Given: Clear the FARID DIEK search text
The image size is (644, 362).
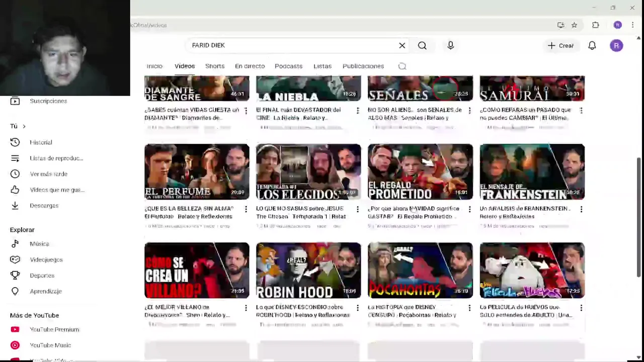Looking at the screenshot, I should [x=402, y=46].
